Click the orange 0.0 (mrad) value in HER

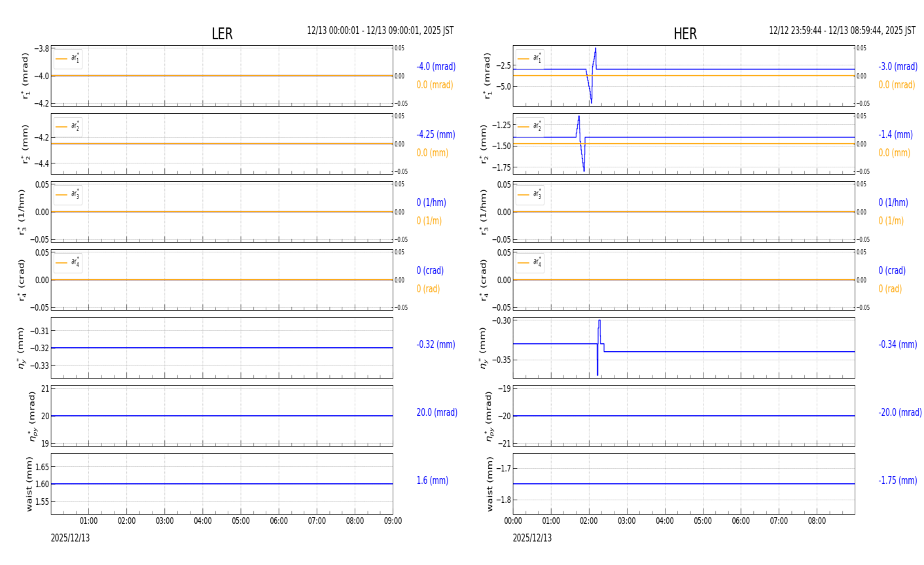click(x=897, y=85)
